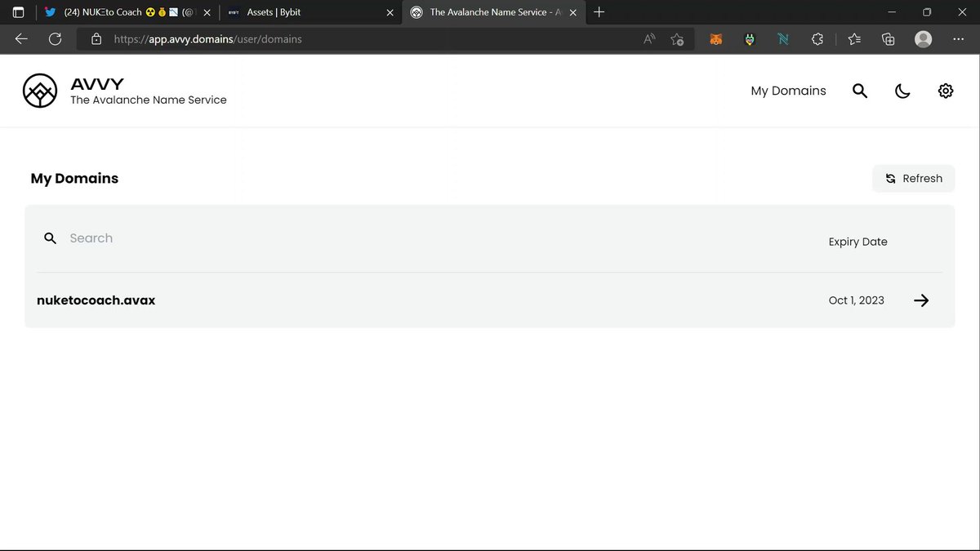Open the browser Settings and more menu
Image resolution: width=980 pixels, height=551 pixels.
pos(959,39)
